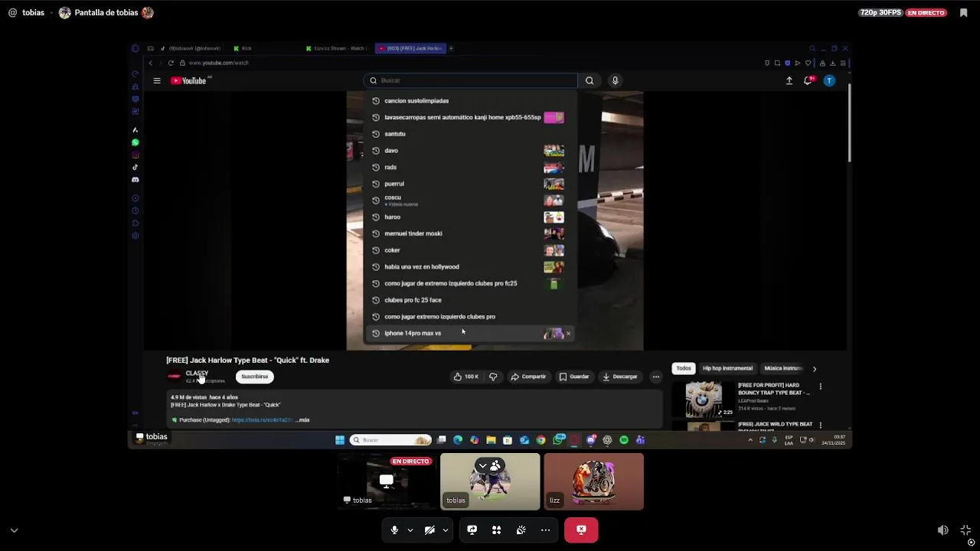Select suggestion 'iphone 14pro max vs'
Image resolution: width=980 pixels, height=551 pixels.
pos(470,333)
